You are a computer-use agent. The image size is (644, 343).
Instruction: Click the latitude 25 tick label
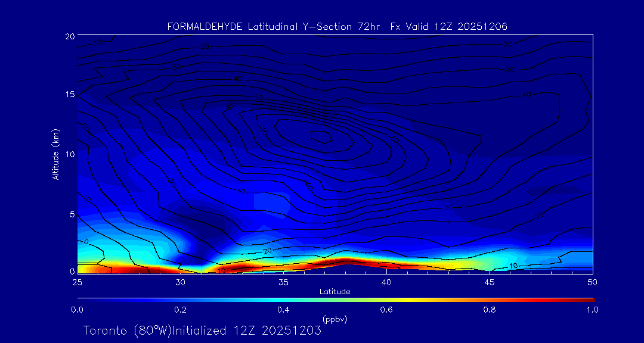77,282
